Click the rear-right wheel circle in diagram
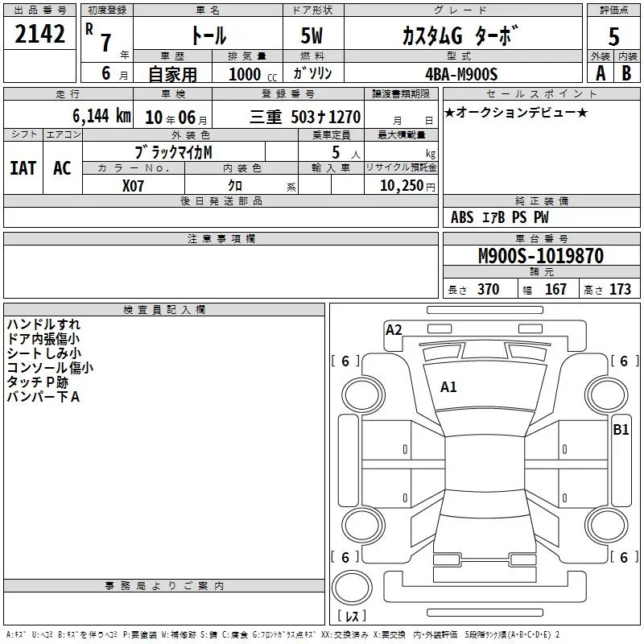The height and width of the screenshot is (644, 644). tap(607, 525)
